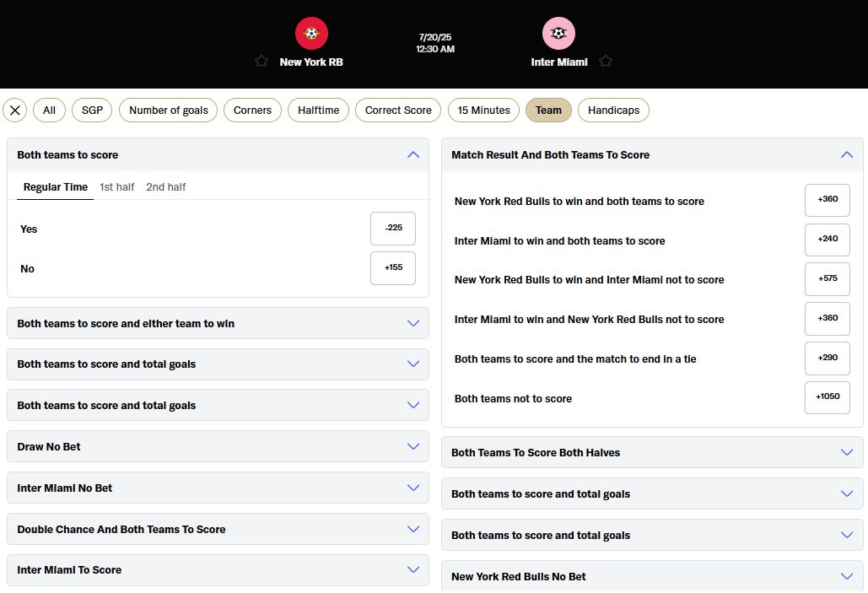The image size is (868, 593).
Task: Pick Both teams not to score +1050
Action: 828,397
